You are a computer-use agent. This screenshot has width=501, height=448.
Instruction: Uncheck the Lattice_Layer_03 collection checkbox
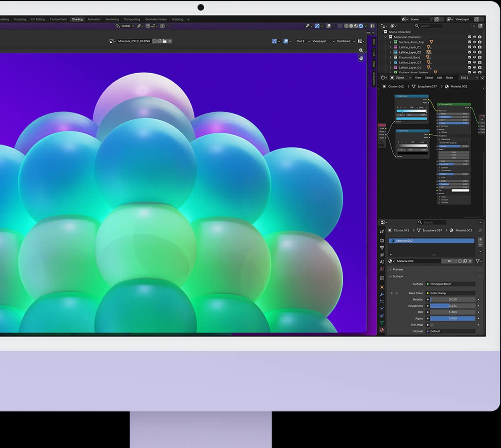[469, 62]
